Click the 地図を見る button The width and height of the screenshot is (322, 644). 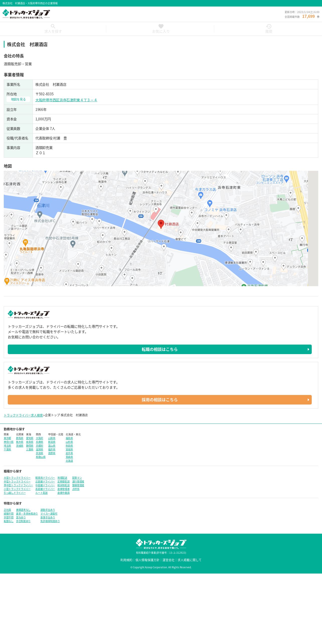pos(18,100)
